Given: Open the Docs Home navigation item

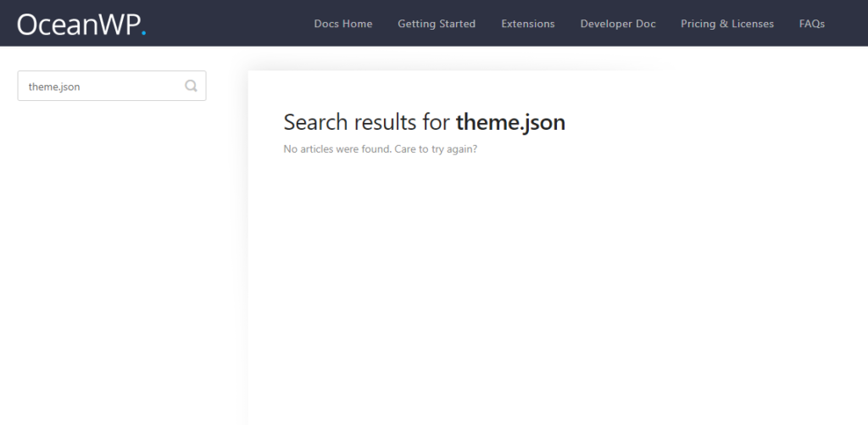Looking at the screenshot, I should pos(342,24).
